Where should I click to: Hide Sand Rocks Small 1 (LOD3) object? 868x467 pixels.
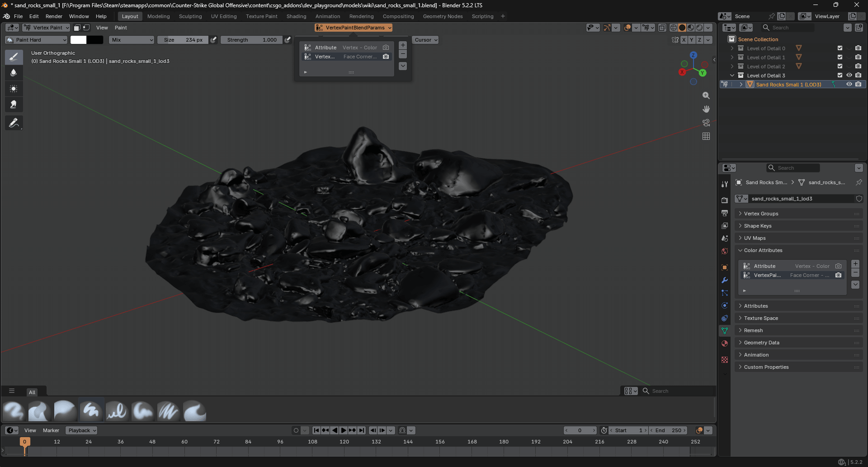point(849,84)
